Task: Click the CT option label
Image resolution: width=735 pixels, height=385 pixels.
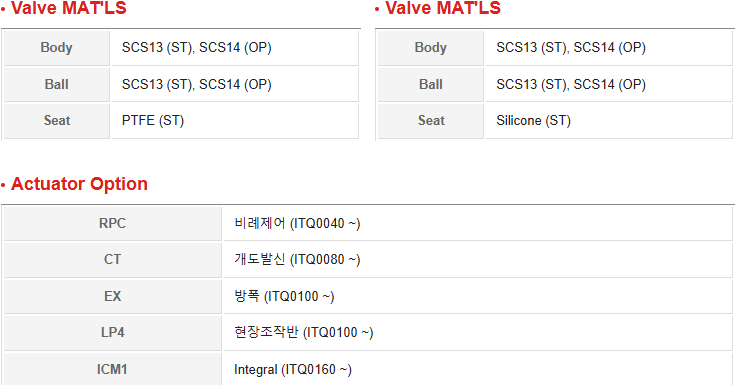Action: (112, 259)
